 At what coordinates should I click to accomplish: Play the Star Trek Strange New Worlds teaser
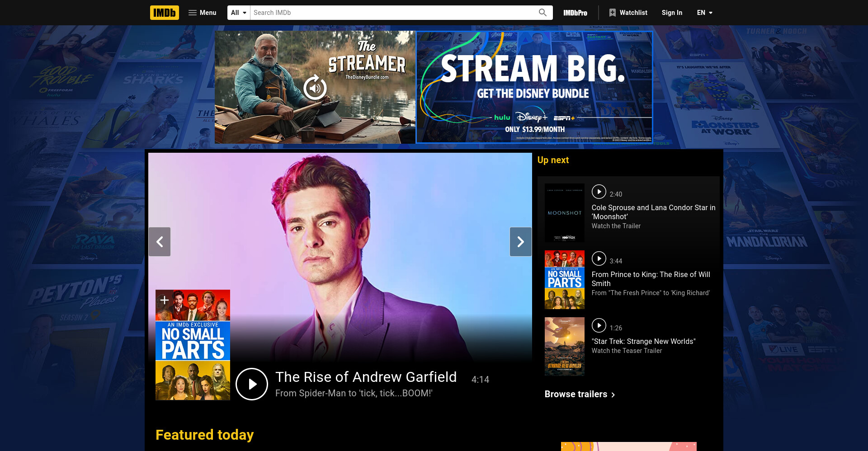pos(599,325)
